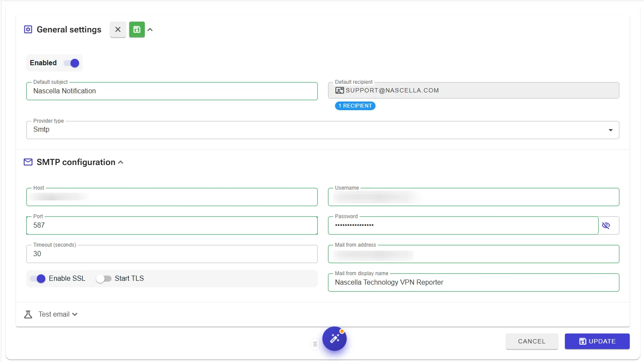Save general settings with green disk icon
644x362 pixels.
[137, 29]
